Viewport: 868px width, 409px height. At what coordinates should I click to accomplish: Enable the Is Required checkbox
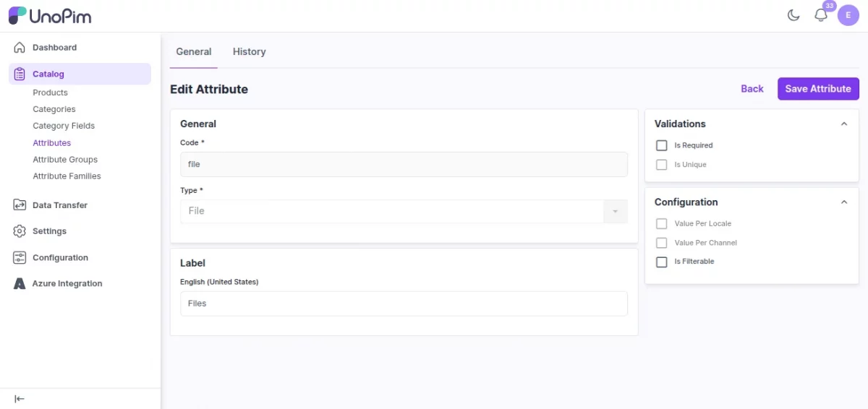(661, 145)
